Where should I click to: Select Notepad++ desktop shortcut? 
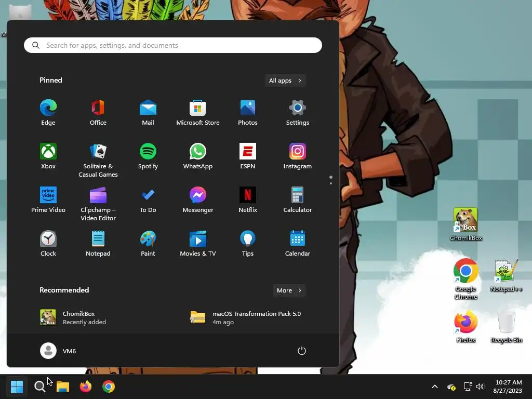[x=506, y=276]
